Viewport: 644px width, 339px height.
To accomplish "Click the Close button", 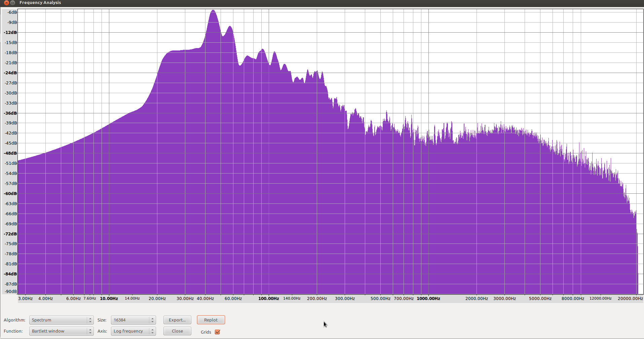I will (177, 331).
